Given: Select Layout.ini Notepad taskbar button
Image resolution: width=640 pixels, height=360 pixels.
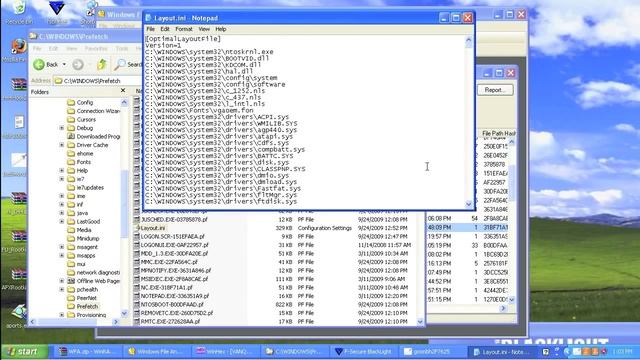Looking at the screenshot, I should pyautogui.click(x=501, y=351).
